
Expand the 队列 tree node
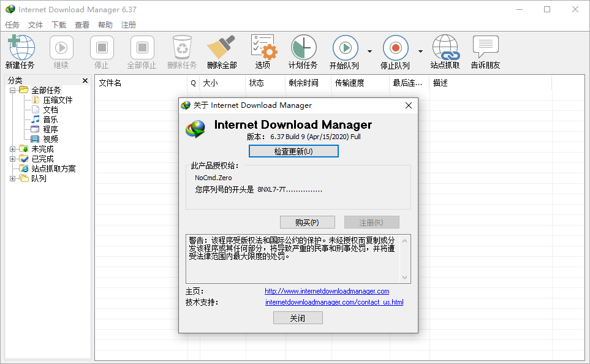coord(12,178)
